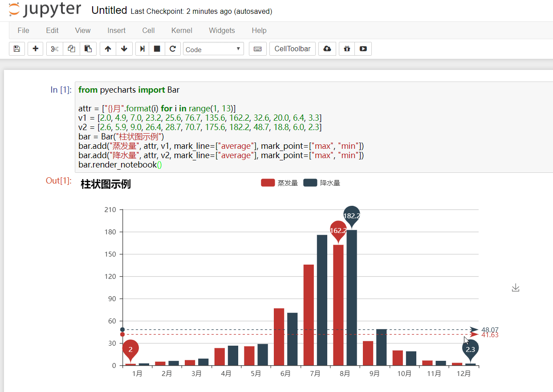Click the Untitled notebook title to rename
Viewport: 553px width, 392px height.
(109, 10)
